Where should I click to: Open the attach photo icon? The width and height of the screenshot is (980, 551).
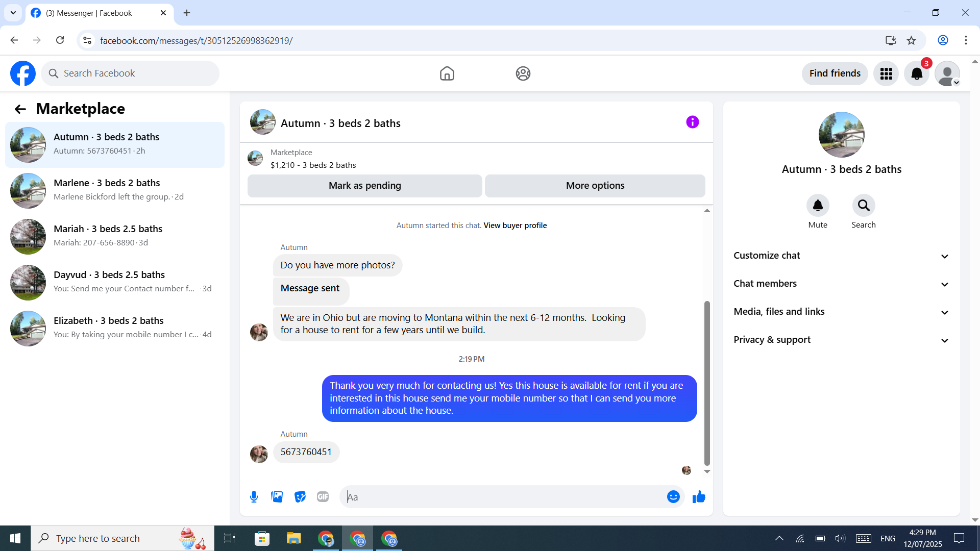tap(277, 497)
